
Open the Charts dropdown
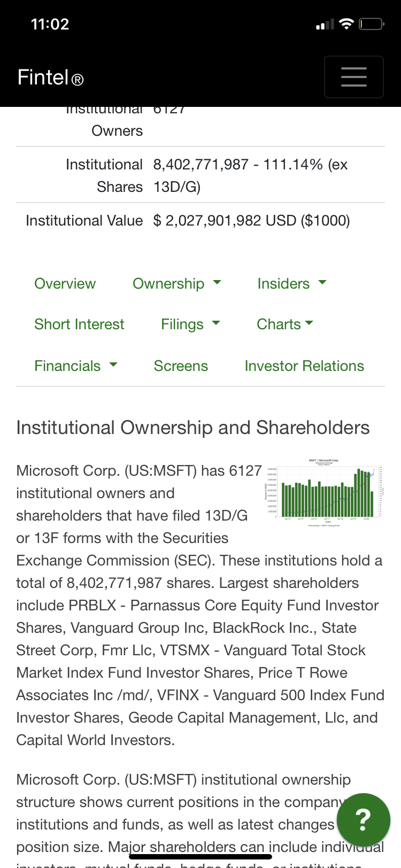pyautogui.click(x=284, y=324)
